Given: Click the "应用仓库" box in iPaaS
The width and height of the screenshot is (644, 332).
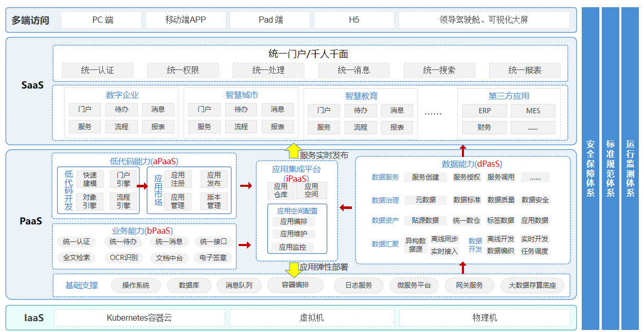Looking at the screenshot, I should point(281,190).
